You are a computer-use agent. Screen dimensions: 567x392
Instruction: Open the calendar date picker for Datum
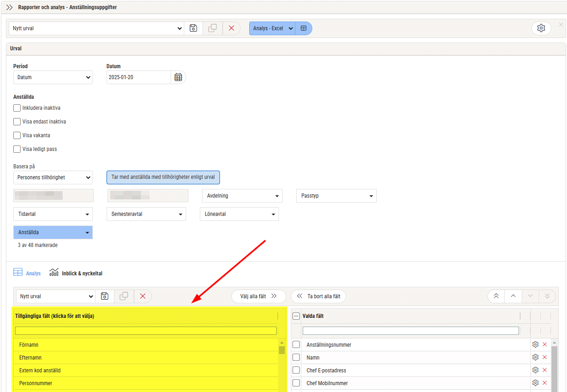tap(178, 77)
